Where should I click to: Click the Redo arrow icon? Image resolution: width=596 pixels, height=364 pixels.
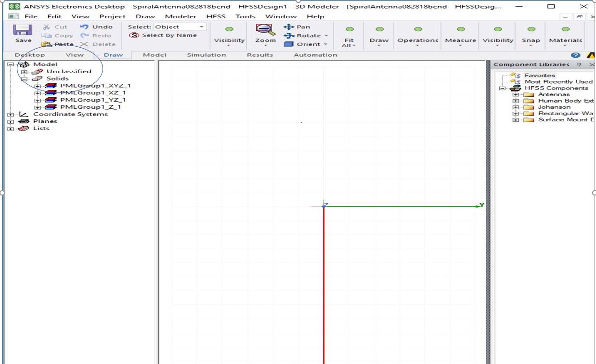(x=84, y=36)
